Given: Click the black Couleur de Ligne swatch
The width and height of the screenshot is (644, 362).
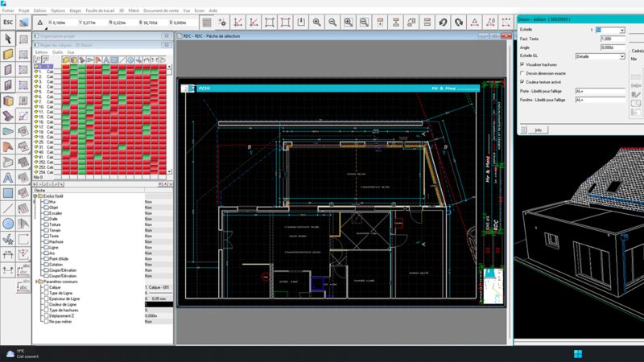Looking at the screenshot, I should pos(159,305).
